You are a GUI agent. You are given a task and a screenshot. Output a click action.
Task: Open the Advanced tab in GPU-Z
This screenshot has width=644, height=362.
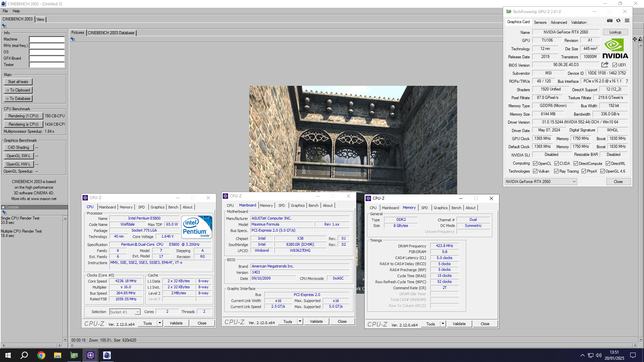click(558, 22)
